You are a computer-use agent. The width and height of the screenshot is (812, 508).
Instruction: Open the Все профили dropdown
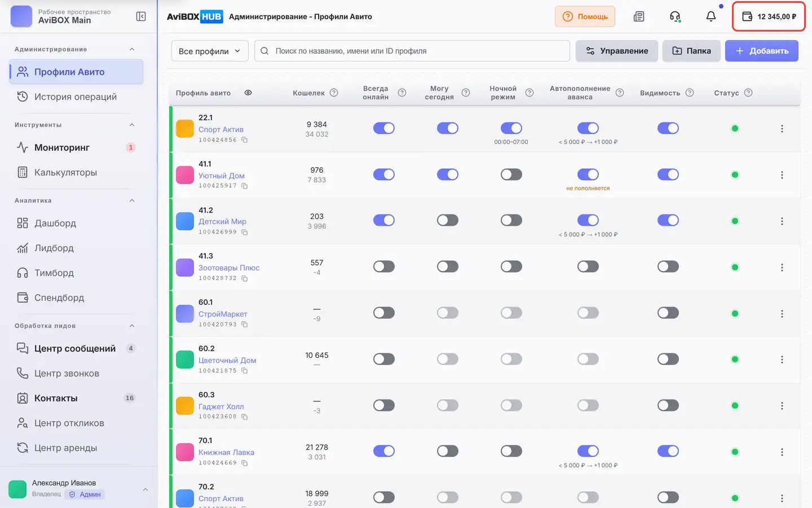click(210, 51)
